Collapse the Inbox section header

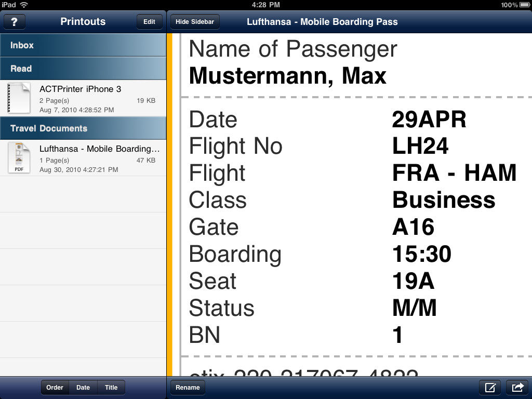pos(83,45)
